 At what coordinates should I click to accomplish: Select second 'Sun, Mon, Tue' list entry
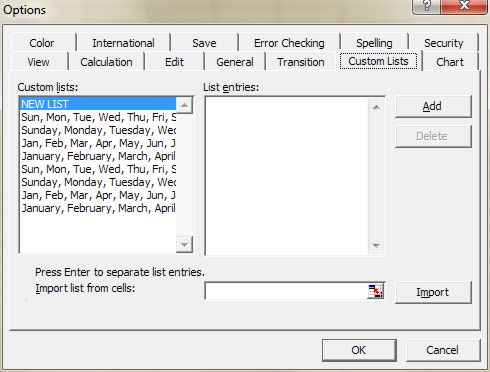(x=98, y=169)
